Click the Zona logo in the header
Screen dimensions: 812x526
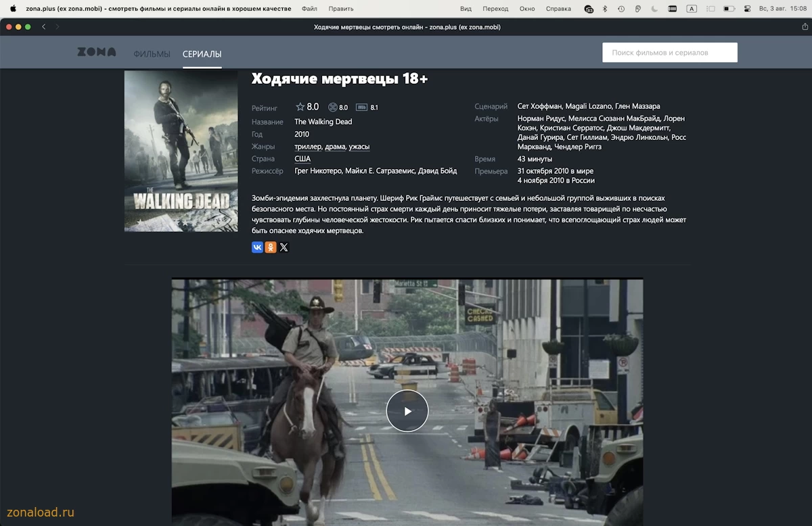[x=97, y=52]
